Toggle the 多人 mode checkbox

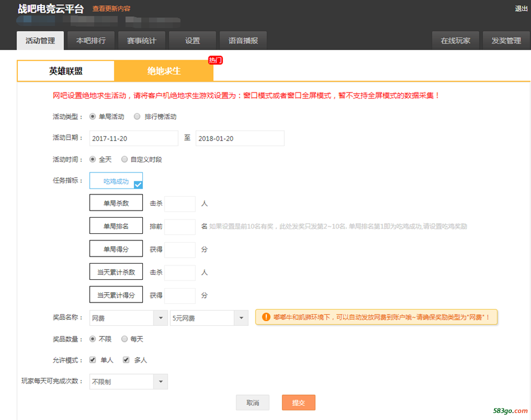[x=126, y=360]
